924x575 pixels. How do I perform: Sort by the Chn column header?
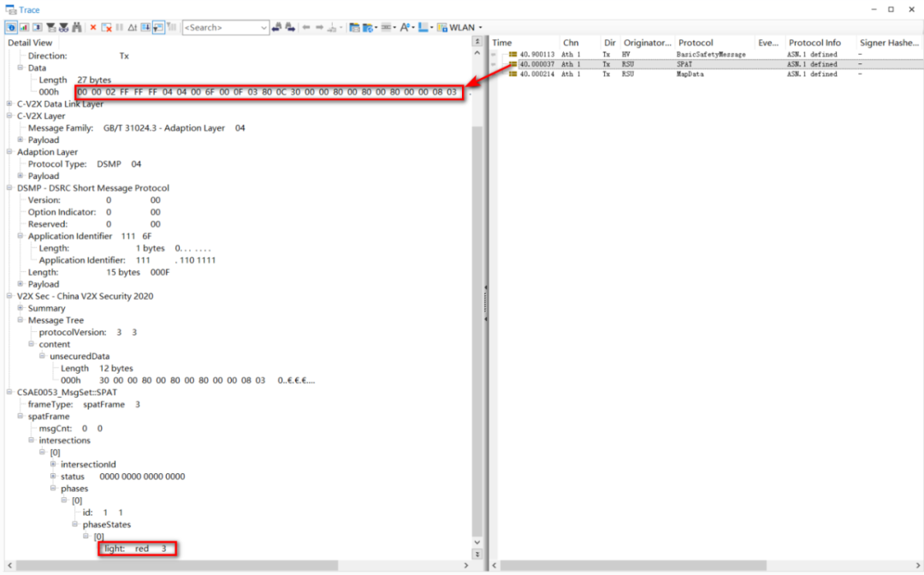click(x=579, y=43)
